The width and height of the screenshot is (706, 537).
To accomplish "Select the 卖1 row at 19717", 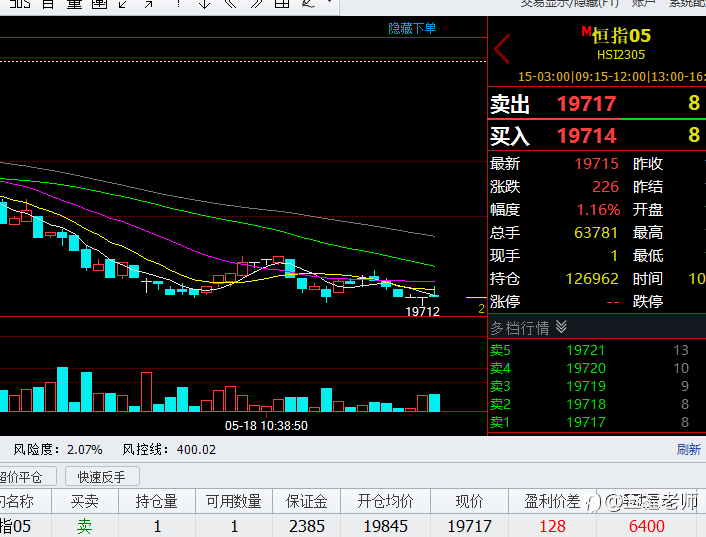I will click(x=597, y=422).
